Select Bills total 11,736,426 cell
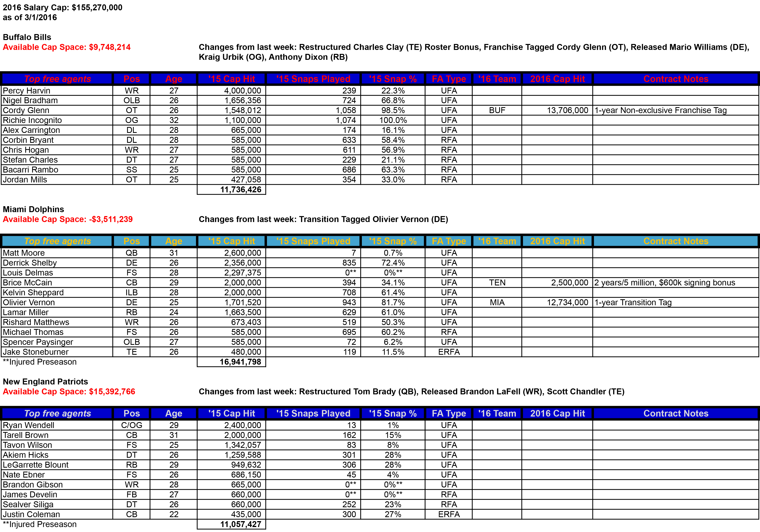Screen dimensions: 760x532 [x=231, y=190]
